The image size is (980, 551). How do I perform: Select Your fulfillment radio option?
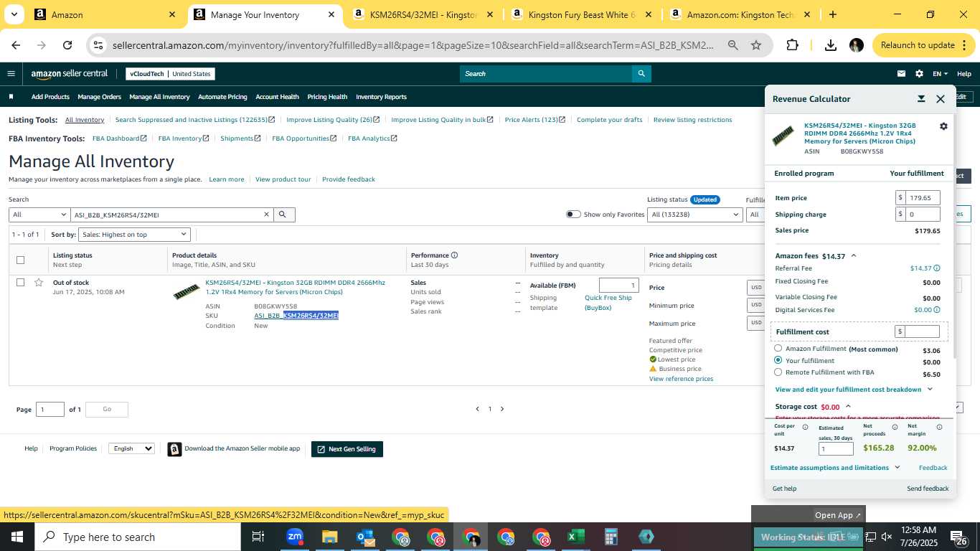[778, 360]
